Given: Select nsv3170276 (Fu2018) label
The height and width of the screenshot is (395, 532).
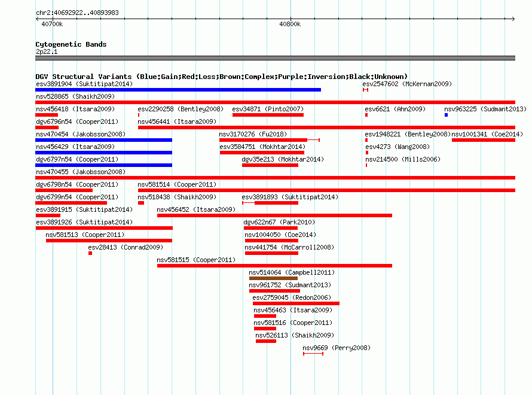Looking at the screenshot, I should point(253,134).
